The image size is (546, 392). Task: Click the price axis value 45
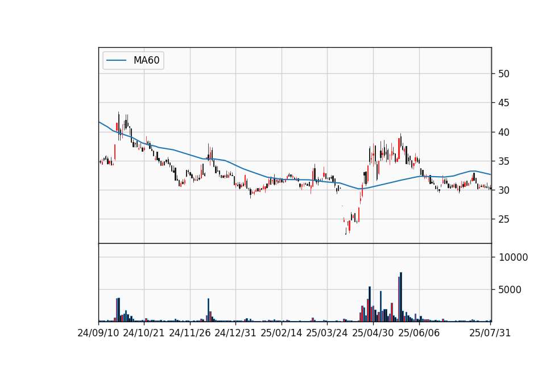pos(504,103)
